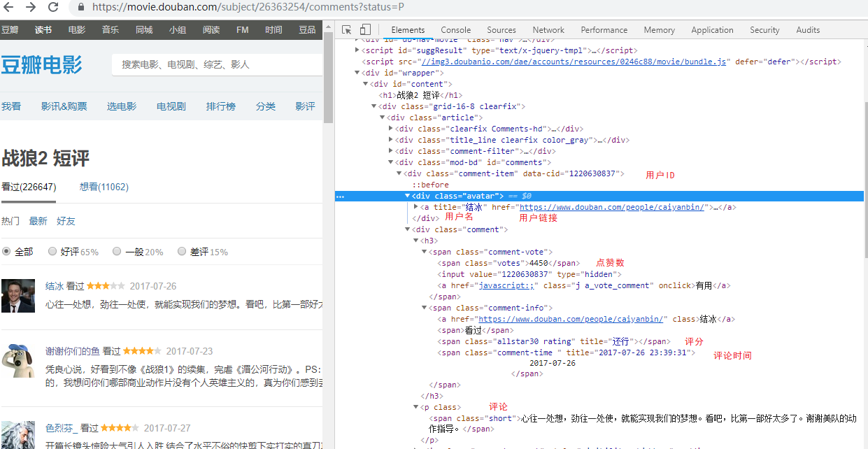Select the 一般 radio button
The image size is (868, 449).
point(117,251)
